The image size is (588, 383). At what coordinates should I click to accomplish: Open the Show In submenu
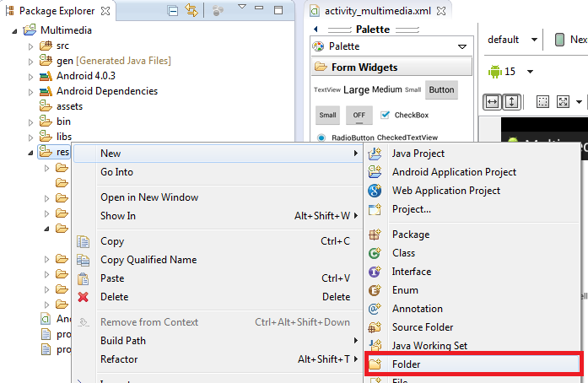pos(217,216)
